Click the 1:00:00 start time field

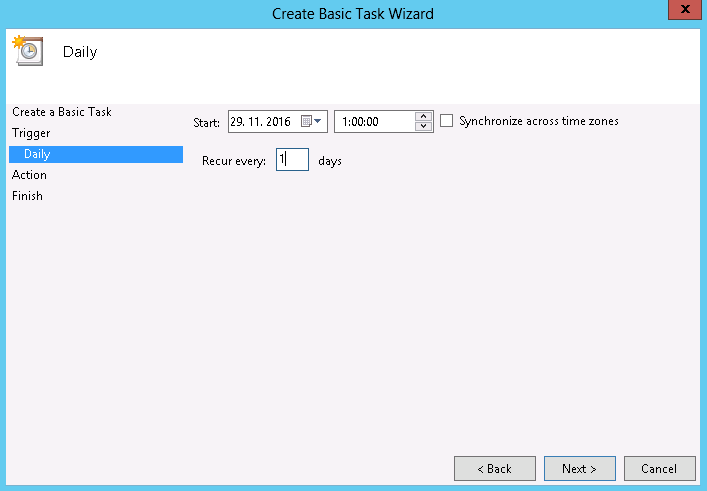373,121
